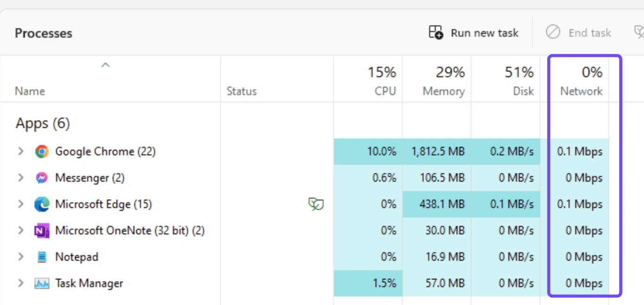Sort processes by Network usage column
This screenshot has height=305, width=644.
point(574,80)
